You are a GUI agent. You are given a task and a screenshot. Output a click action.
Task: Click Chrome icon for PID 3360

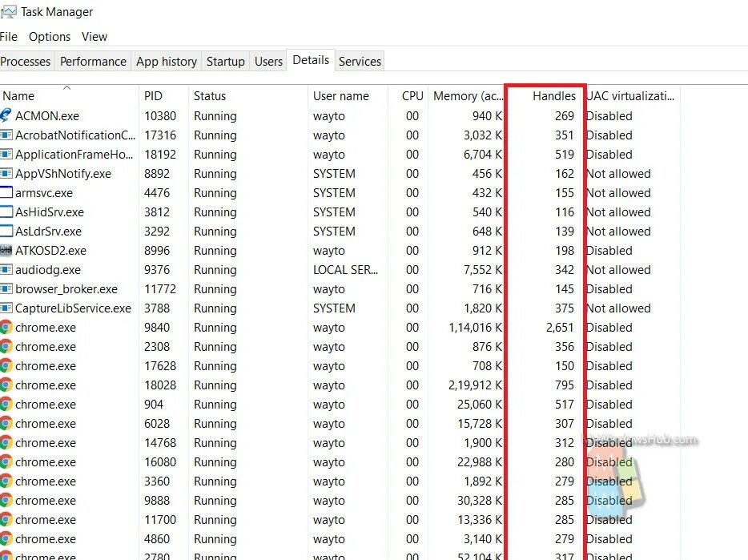tap(6, 481)
